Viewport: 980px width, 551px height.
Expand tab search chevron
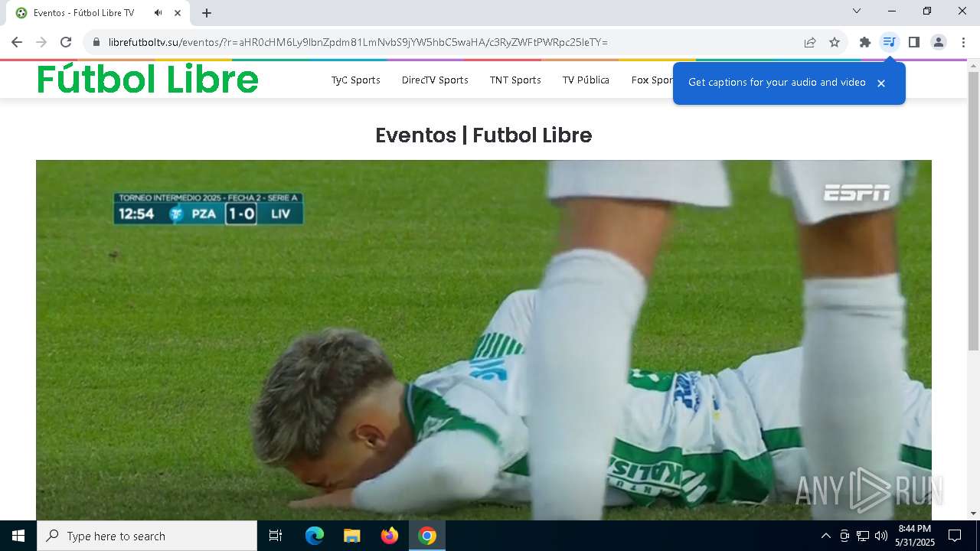click(x=857, y=11)
